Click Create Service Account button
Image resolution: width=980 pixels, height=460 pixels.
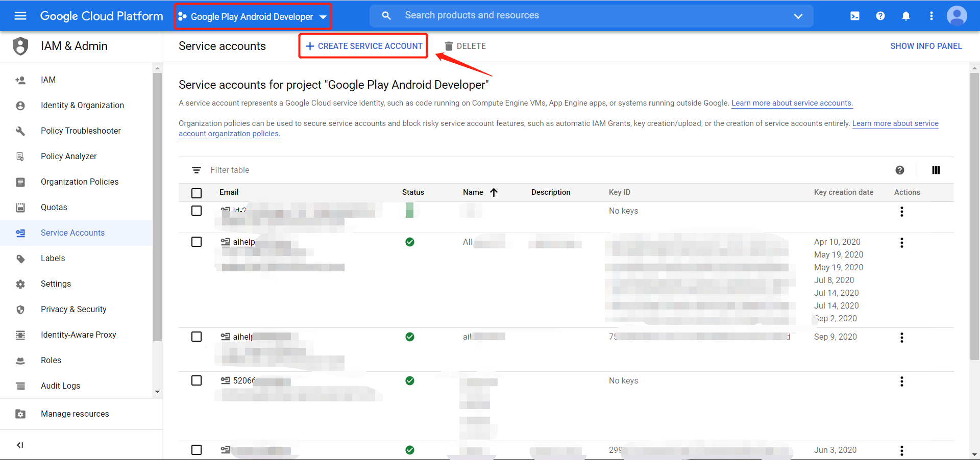point(363,46)
